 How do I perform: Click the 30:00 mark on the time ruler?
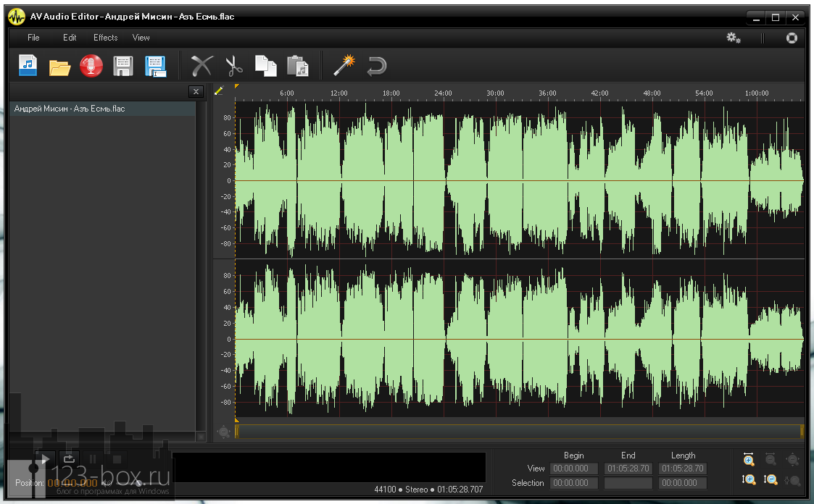click(495, 93)
